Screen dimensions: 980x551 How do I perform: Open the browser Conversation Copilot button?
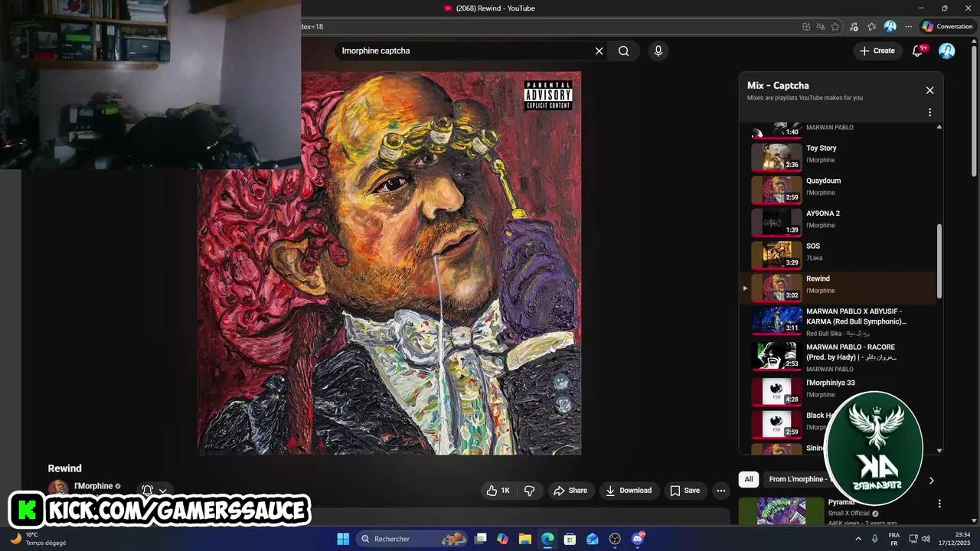tap(947, 27)
